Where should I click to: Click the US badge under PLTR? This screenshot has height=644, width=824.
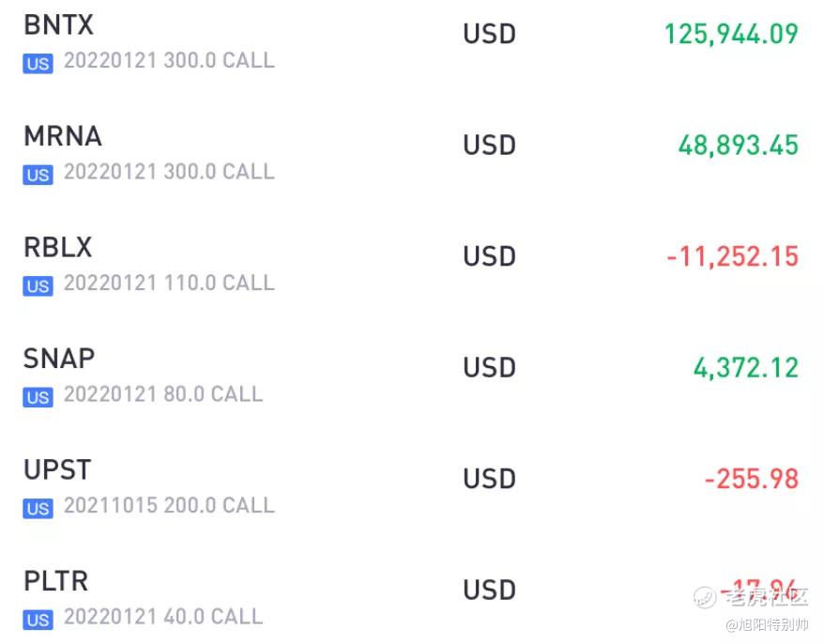pos(38,620)
